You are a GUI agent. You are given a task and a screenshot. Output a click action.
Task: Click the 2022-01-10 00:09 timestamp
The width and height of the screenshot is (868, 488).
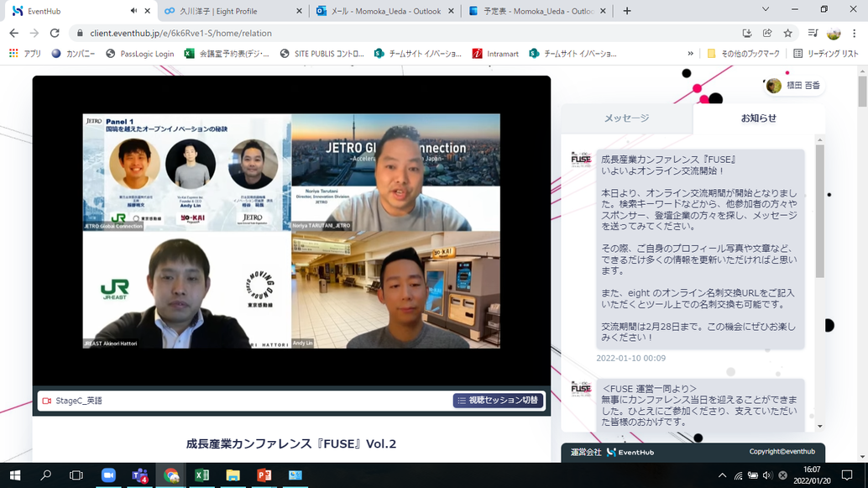click(x=630, y=359)
